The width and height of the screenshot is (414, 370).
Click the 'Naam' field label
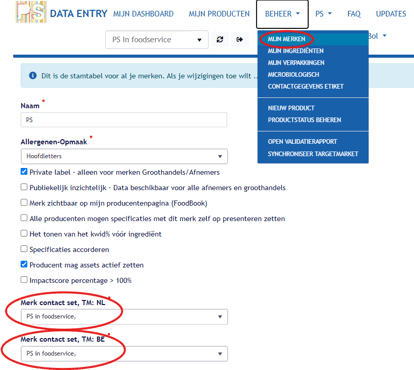pos(30,106)
